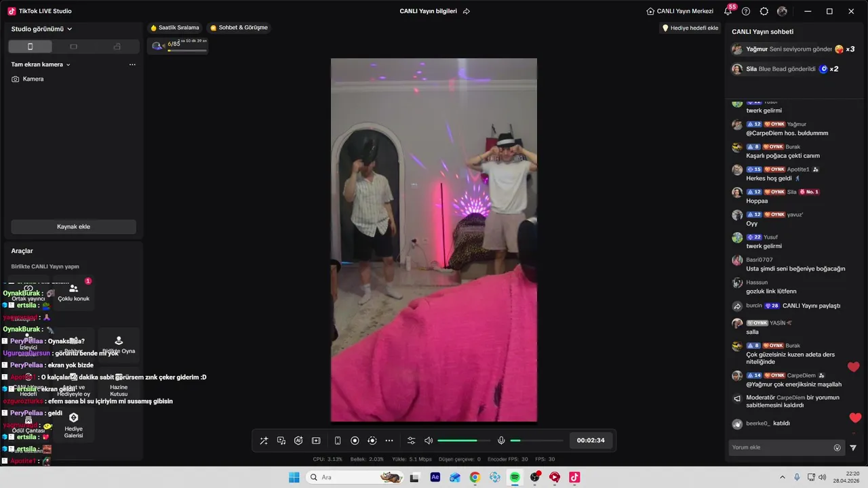
Task: Select portrait phone layout button
Action: [x=30, y=46]
